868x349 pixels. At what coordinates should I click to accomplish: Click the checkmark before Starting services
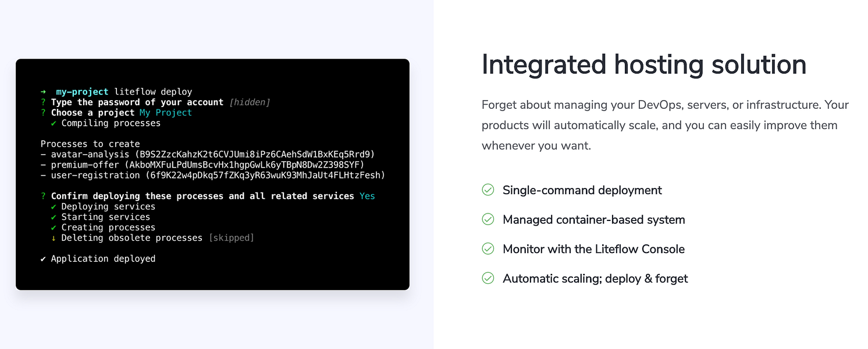(54, 217)
